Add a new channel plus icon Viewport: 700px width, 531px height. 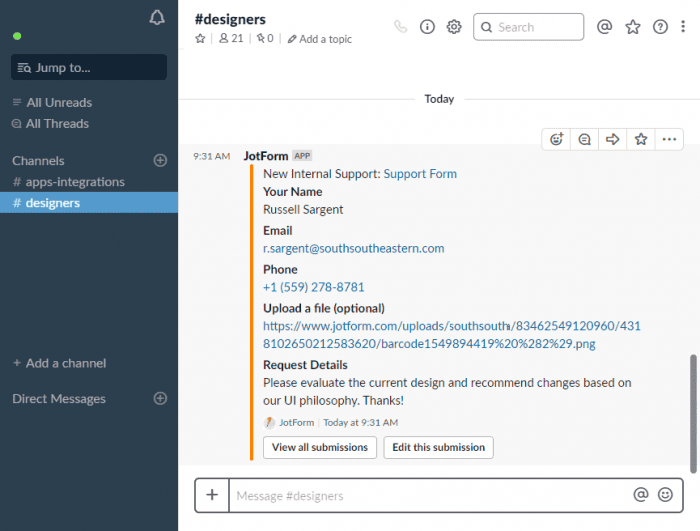click(x=160, y=160)
